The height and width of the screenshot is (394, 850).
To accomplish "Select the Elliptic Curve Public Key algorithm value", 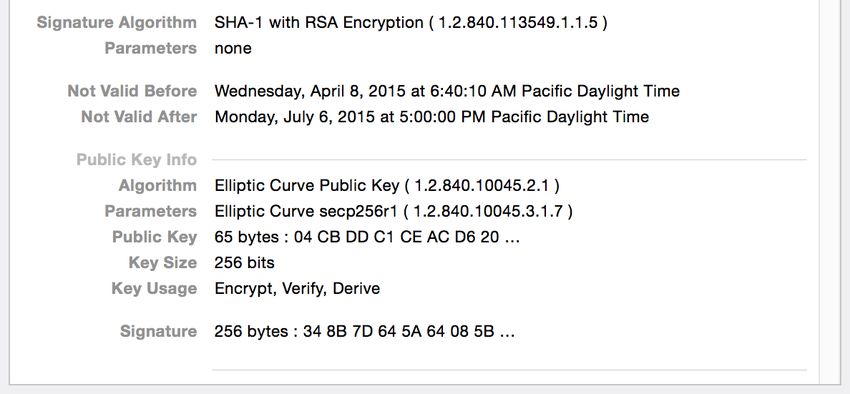I will [x=387, y=185].
